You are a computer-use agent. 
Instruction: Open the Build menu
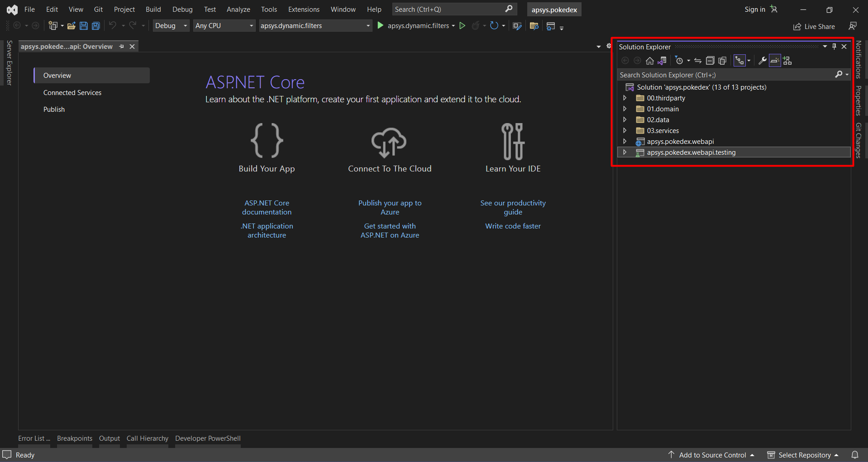tap(153, 10)
